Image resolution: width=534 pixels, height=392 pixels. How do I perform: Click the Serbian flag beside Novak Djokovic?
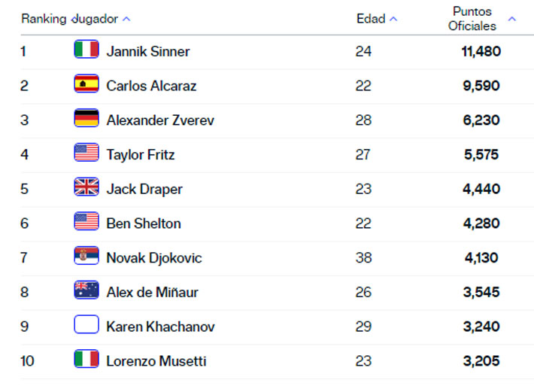pos(86,257)
